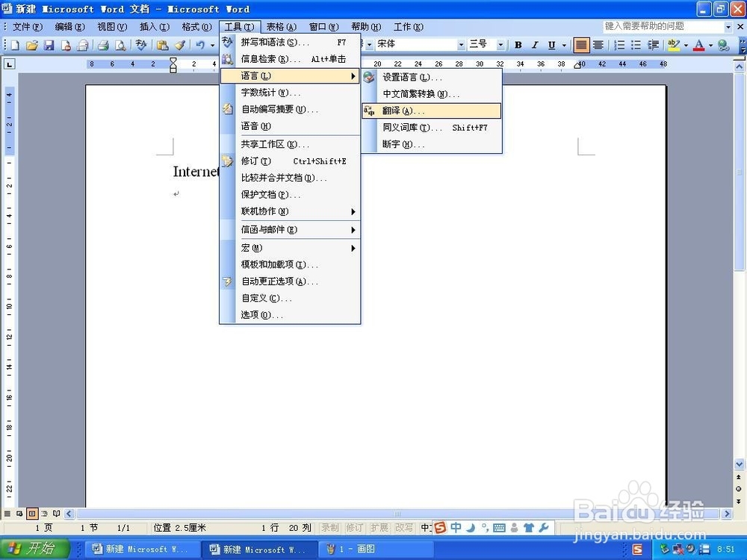Toggle underline formatting
This screenshot has width=747, height=560.
[552, 46]
